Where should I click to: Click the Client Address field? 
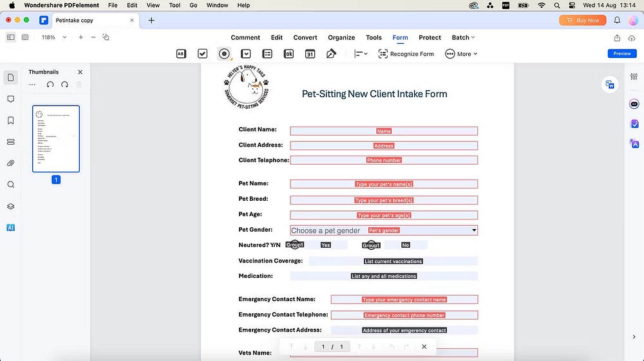pyautogui.click(x=384, y=145)
